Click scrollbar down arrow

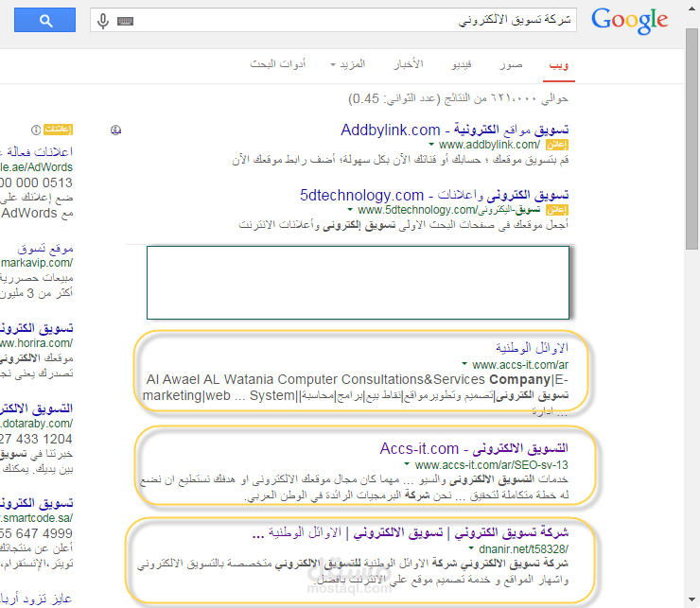692,599
